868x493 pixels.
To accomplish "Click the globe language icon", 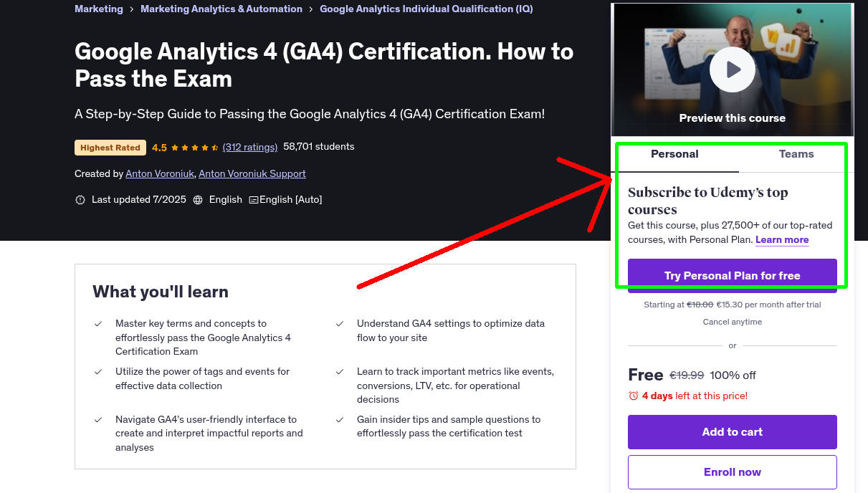I will point(198,200).
